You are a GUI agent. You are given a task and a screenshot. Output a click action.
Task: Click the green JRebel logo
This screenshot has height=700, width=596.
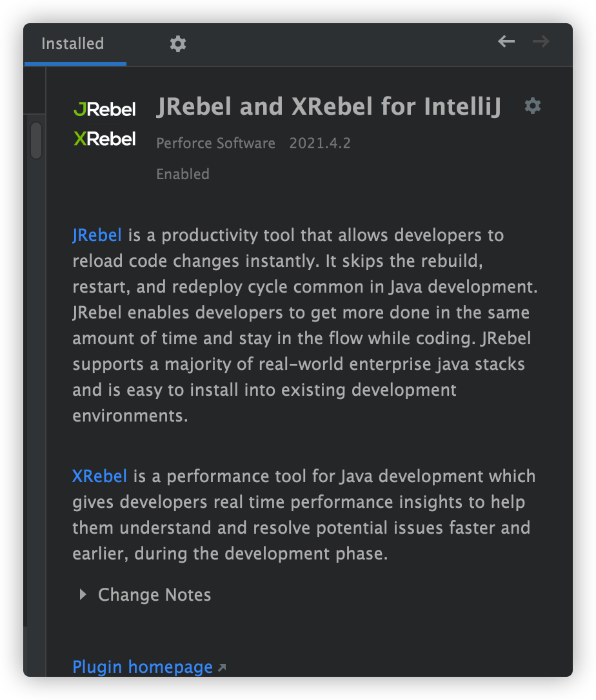(104, 110)
